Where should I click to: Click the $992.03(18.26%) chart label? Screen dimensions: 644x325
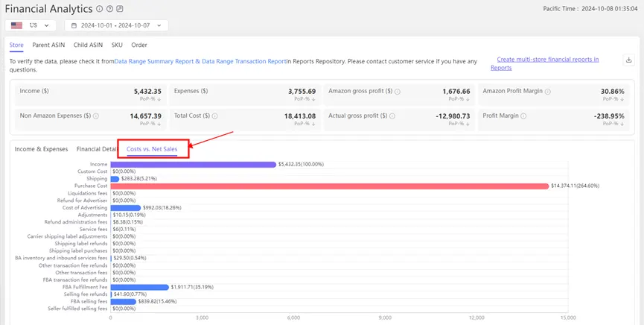click(162, 208)
